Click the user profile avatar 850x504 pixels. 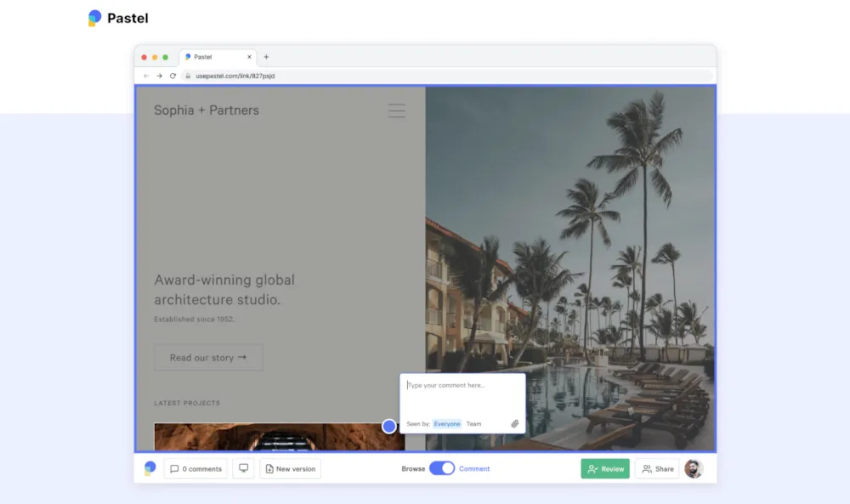point(694,468)
